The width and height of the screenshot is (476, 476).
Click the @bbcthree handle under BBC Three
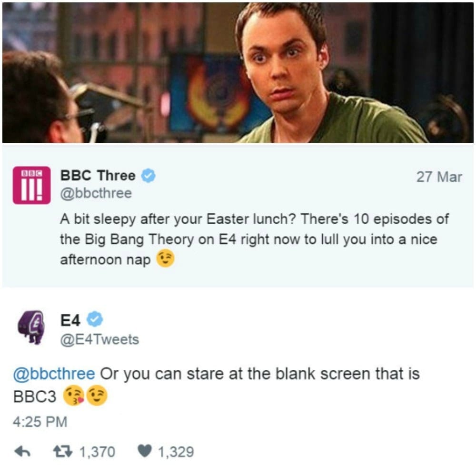(96, 193)
